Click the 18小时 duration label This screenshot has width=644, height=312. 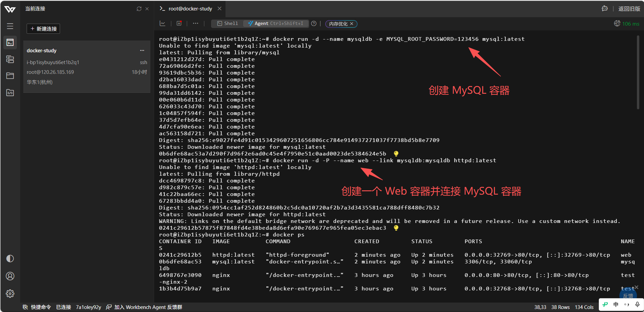pos(139,72)
